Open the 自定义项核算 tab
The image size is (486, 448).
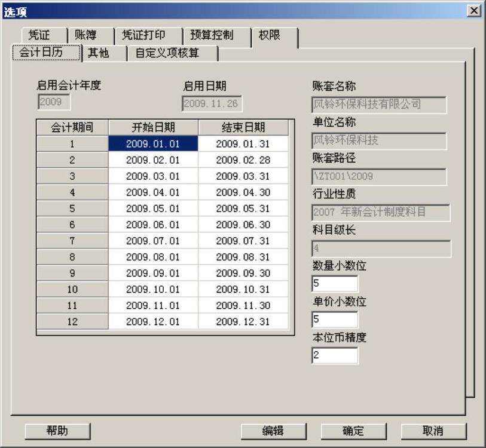pyautogui.click(x=173, y=53)
